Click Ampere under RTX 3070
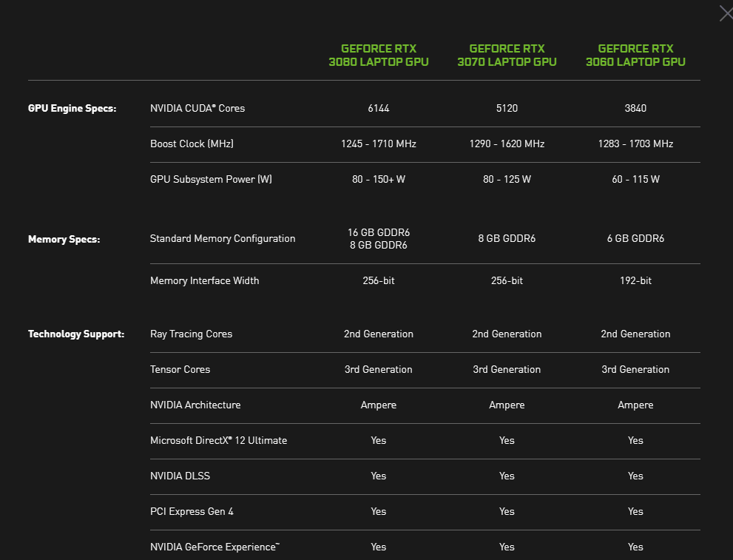The image size is (733, 560). pos(507,405)
